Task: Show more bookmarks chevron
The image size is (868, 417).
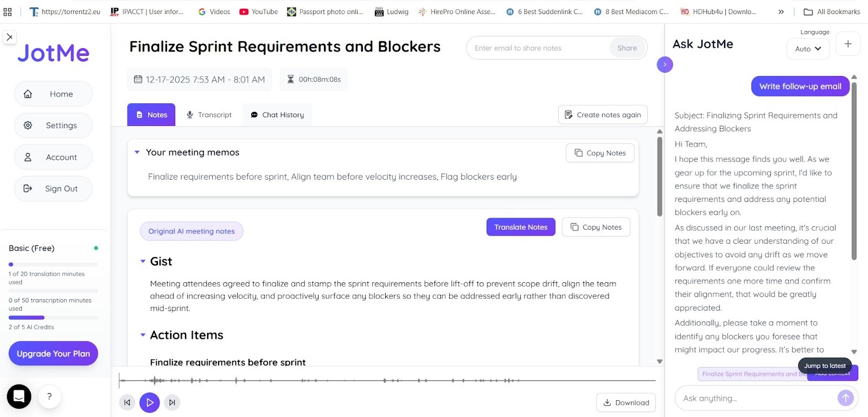Action: tap(781, 11)
